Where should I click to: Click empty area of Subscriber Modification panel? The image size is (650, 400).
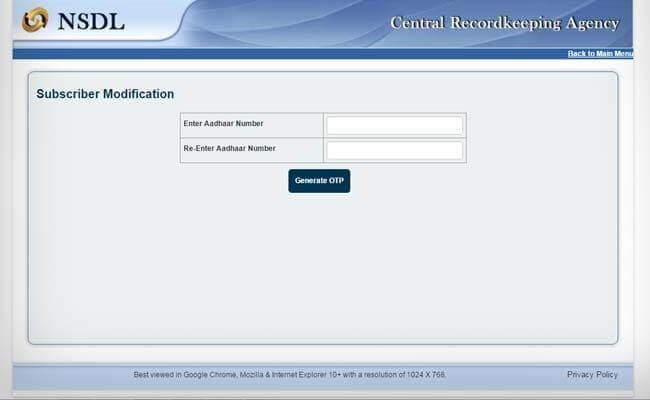tap(320, 270)
